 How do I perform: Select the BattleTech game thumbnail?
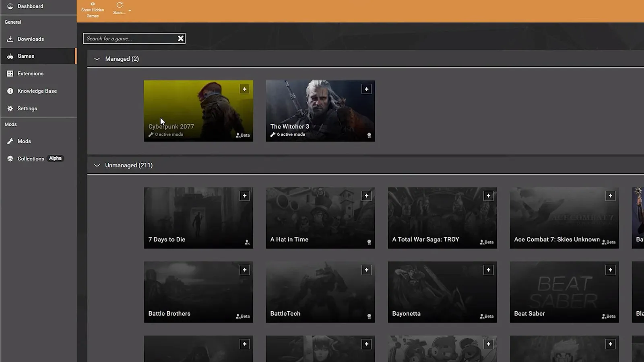320,292
